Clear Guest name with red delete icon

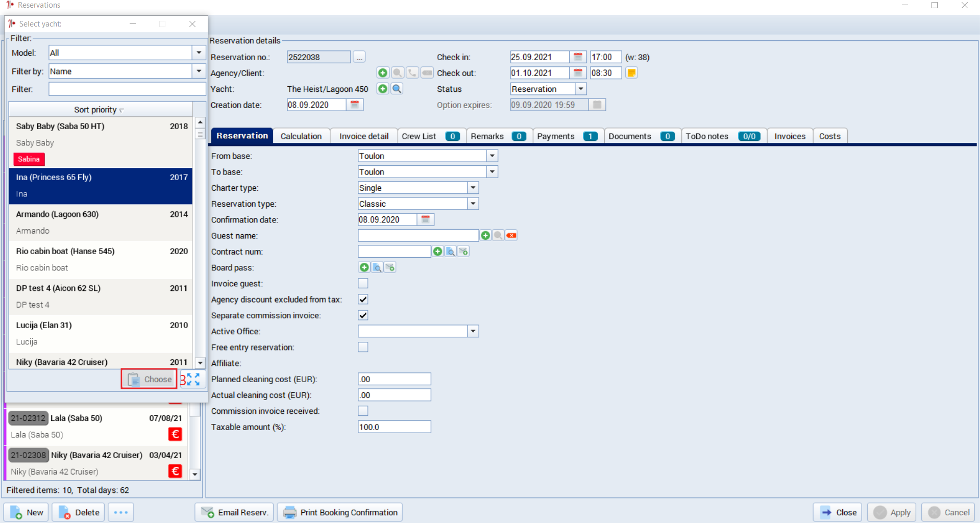[511, 235]
